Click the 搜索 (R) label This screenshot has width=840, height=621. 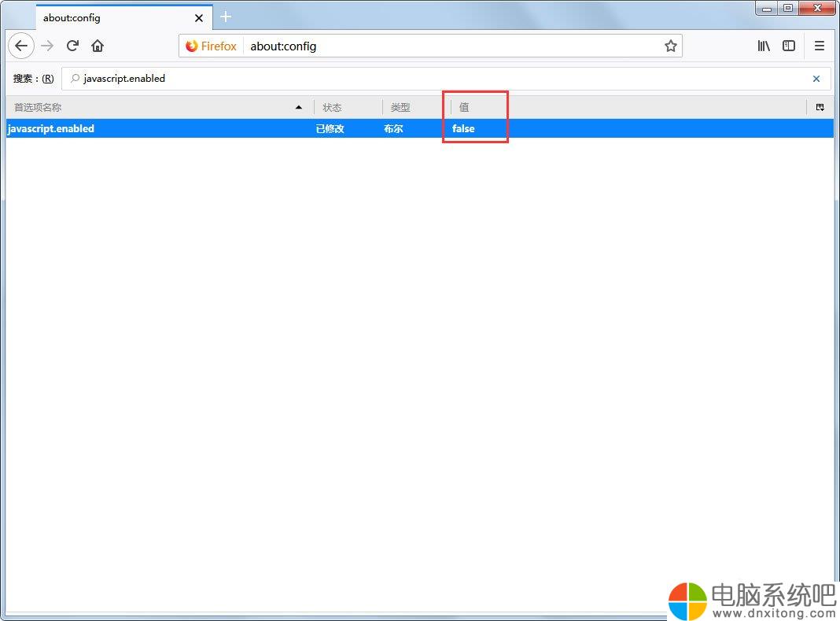coord(33,79)
